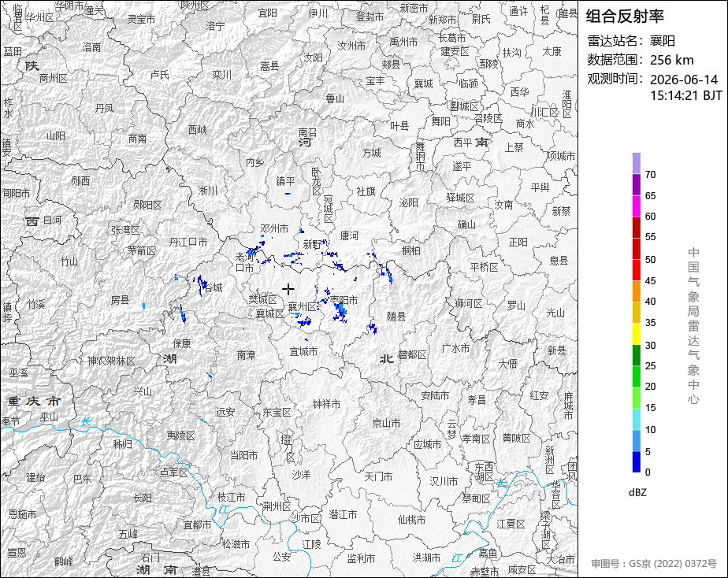Screen dimensions: 728x578
Task: Click the 潜江市 label
Action: [343, 514]
